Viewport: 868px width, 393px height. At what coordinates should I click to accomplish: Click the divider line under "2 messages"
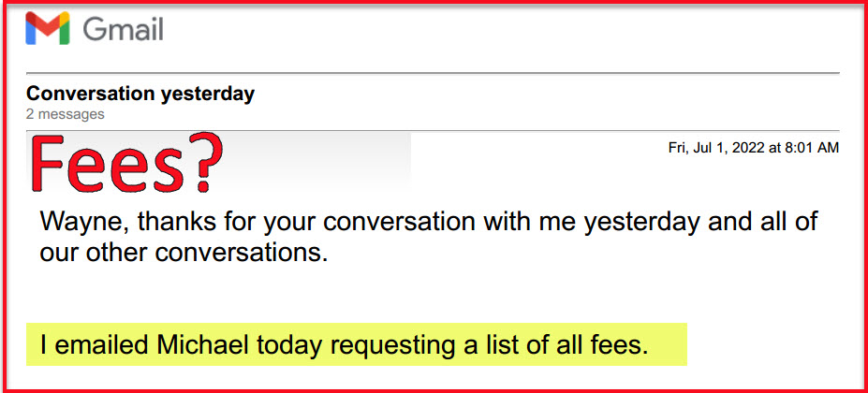[433, 130]
